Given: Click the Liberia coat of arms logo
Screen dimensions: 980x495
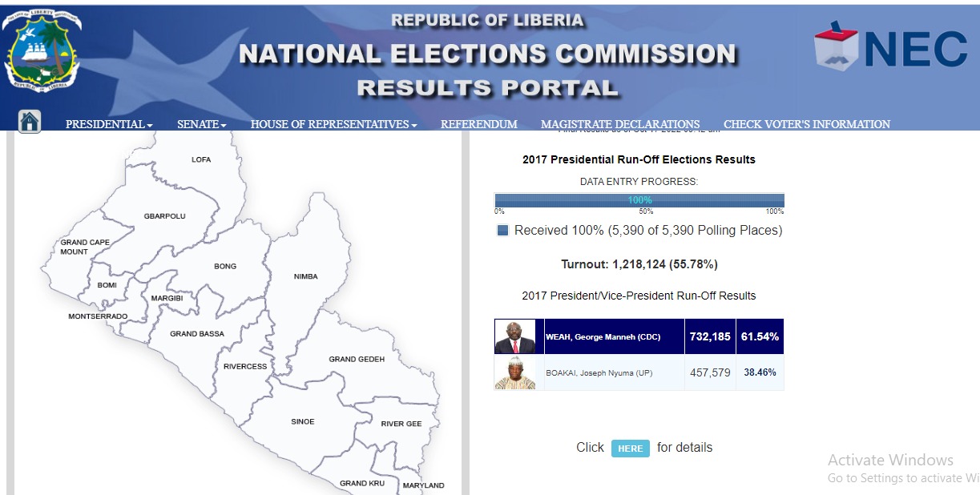Looking at the screenshot, I should tap(42, 50).
